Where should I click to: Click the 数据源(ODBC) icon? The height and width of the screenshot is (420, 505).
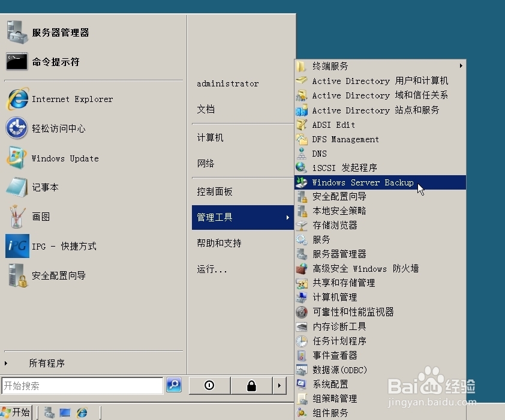click(x=302, y=370)
